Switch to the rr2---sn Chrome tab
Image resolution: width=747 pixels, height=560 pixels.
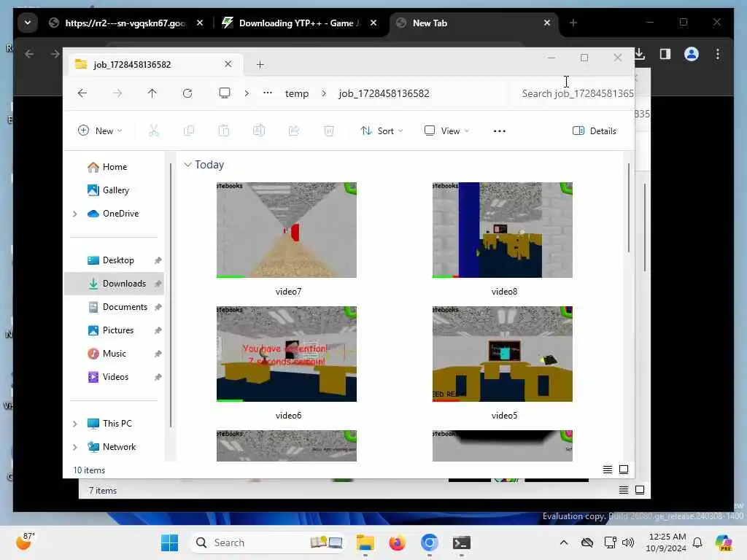click(125, 23)
